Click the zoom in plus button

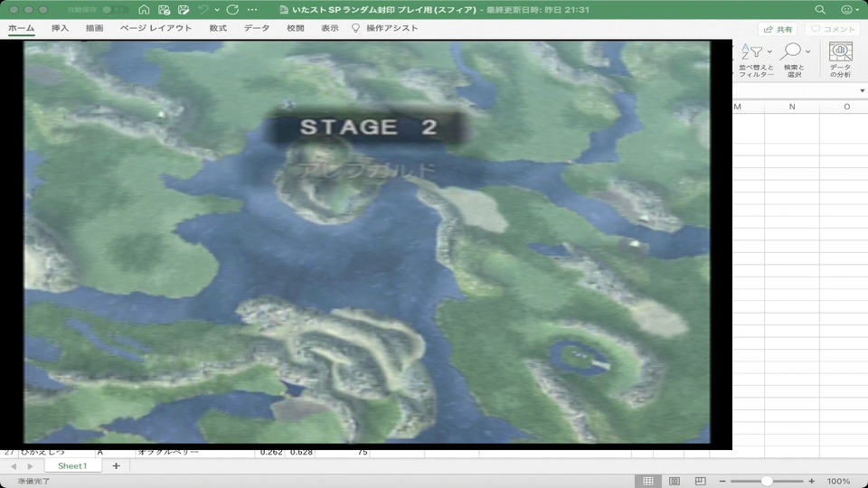[x=812, y=482]
